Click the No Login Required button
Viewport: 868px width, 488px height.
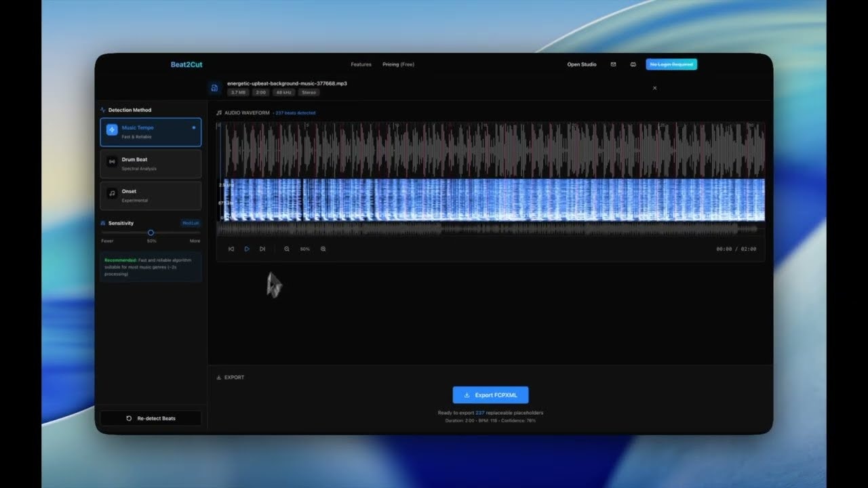point(671,64)
